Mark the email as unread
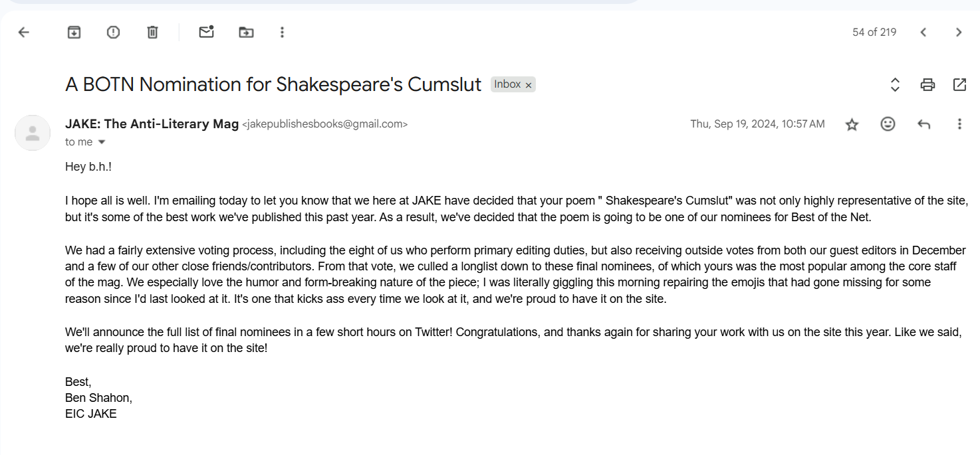Image resolution: width=980 pixels, height=455 pixels. tap(206, 32)
